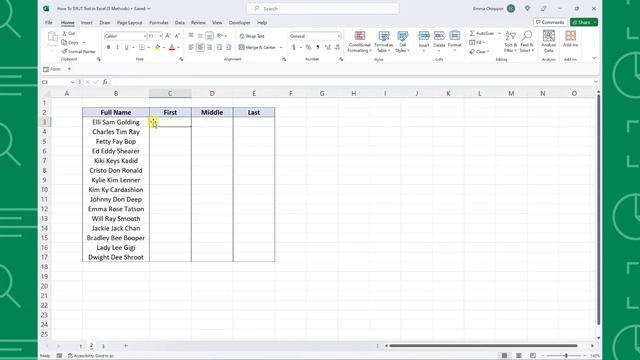Image resolution: width=640 pixels, height=360 pixels.
Task: Open the Calibri font name dropdown
Action: (144, 36)
